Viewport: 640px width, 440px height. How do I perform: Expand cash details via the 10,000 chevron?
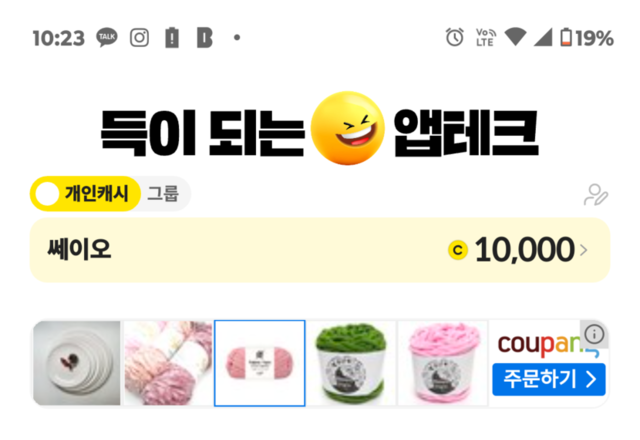(x=584, y=250)
